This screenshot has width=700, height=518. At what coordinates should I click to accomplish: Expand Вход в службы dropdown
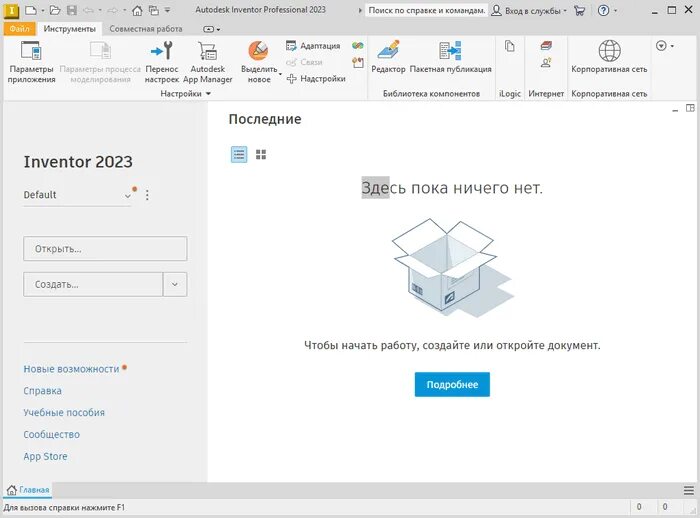point(565,11)
